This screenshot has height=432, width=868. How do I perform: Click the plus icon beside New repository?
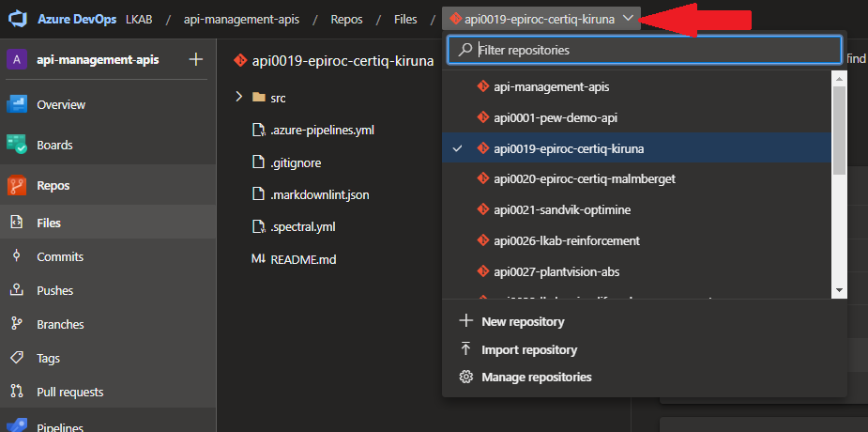(466, 321)
